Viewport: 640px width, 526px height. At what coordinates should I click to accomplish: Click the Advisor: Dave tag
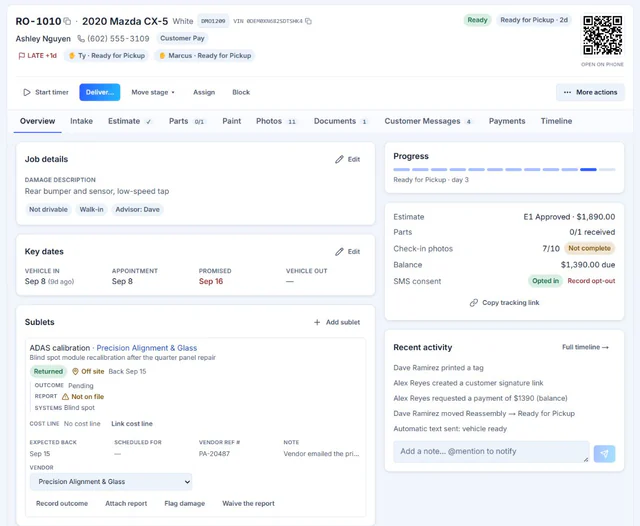tap(138, 210)
